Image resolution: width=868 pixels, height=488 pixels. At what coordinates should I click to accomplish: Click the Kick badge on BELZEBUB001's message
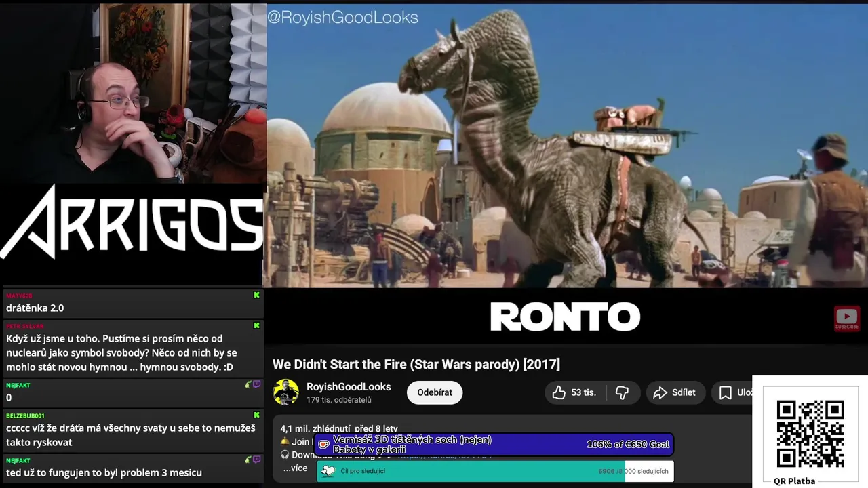[x=256, y=415]
